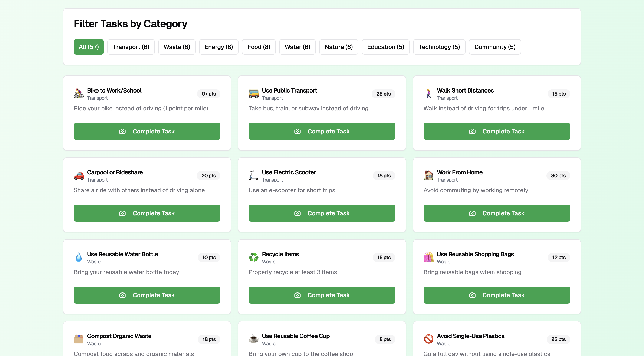The image size is (644, 356).
Task: Click the red car Carpool icon
Action: (x=79, y=176)
